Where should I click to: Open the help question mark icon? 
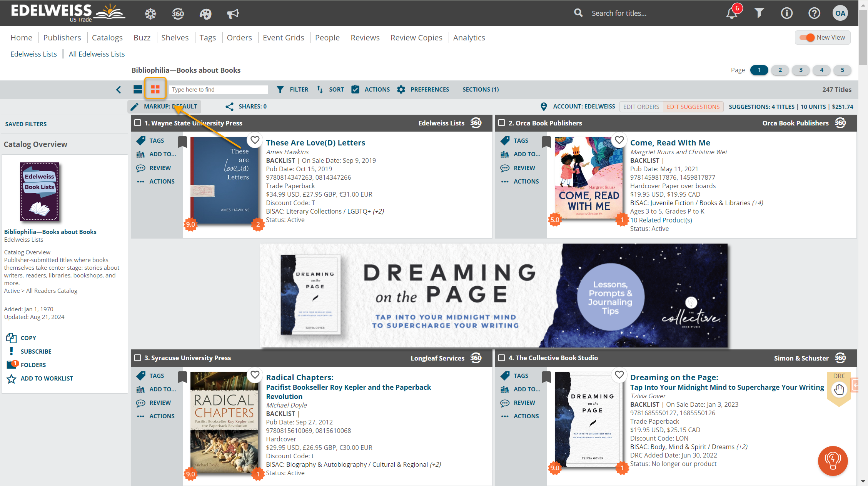coord(814,13)
